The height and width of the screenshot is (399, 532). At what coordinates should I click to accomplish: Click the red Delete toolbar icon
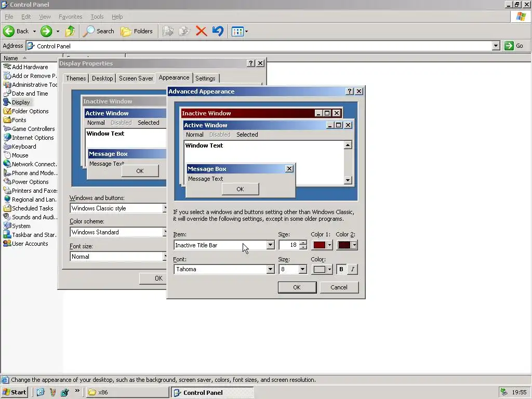click(201, 31)
